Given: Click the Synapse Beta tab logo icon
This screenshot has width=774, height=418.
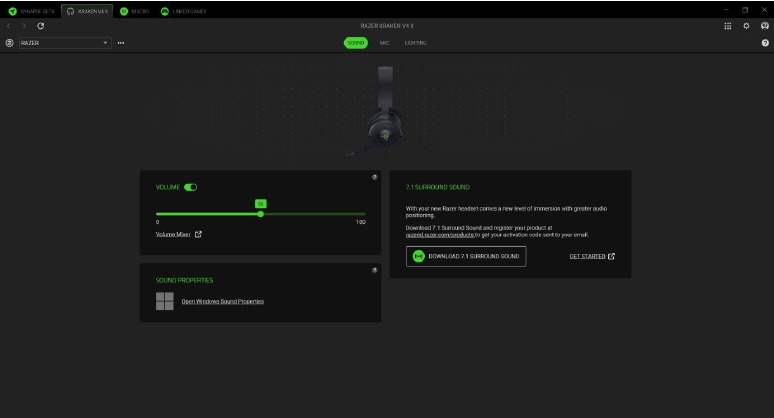Looking at the screenshot, I should pyautogui.click(x=12, y=11).
